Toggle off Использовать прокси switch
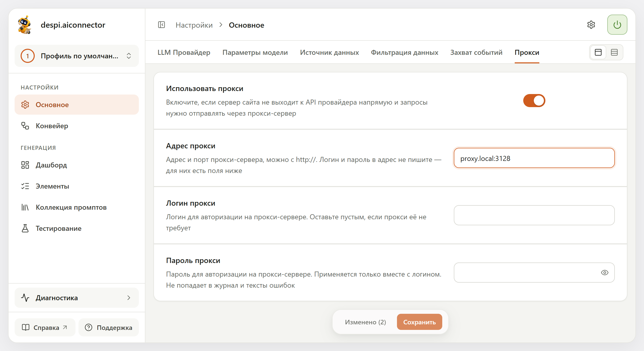 tap(534, 101)
